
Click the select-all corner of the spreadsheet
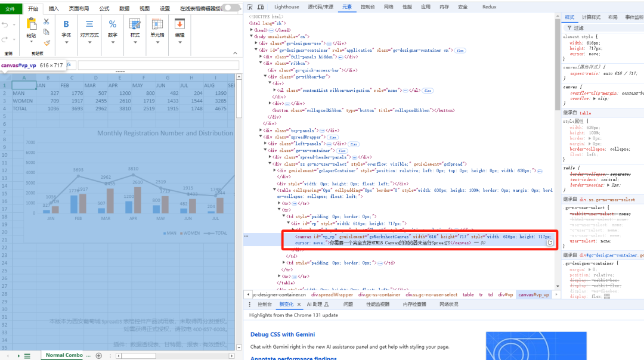tap(6, 77)
